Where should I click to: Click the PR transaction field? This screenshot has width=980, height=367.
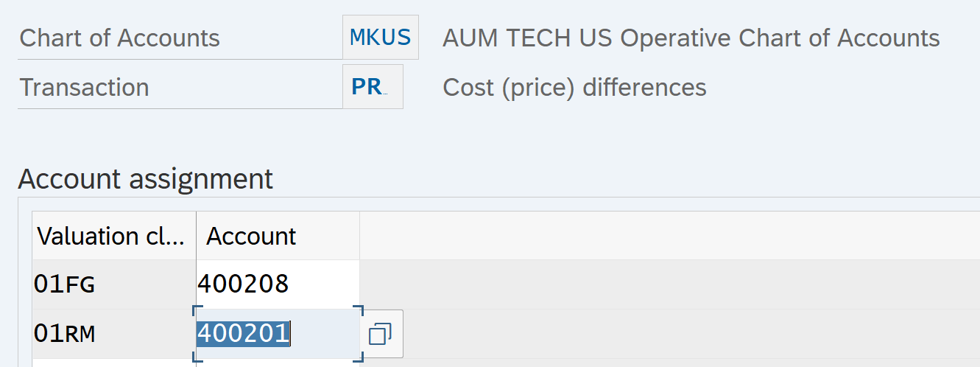373,87
